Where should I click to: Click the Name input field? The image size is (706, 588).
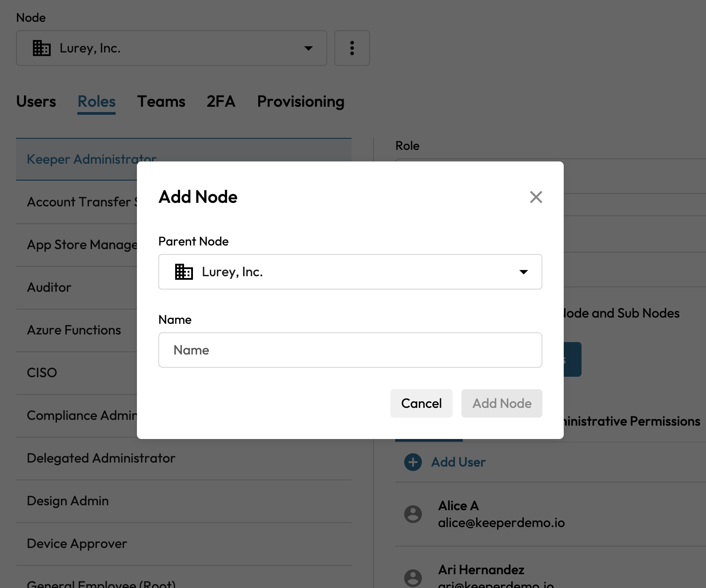pyautogui.click(x=350, y=350)
